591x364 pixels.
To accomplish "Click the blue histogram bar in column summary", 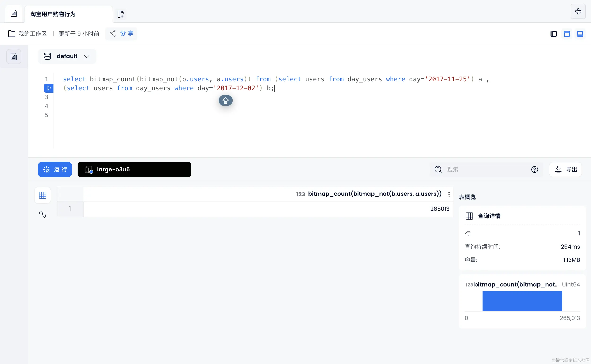I will pos(522,301).
